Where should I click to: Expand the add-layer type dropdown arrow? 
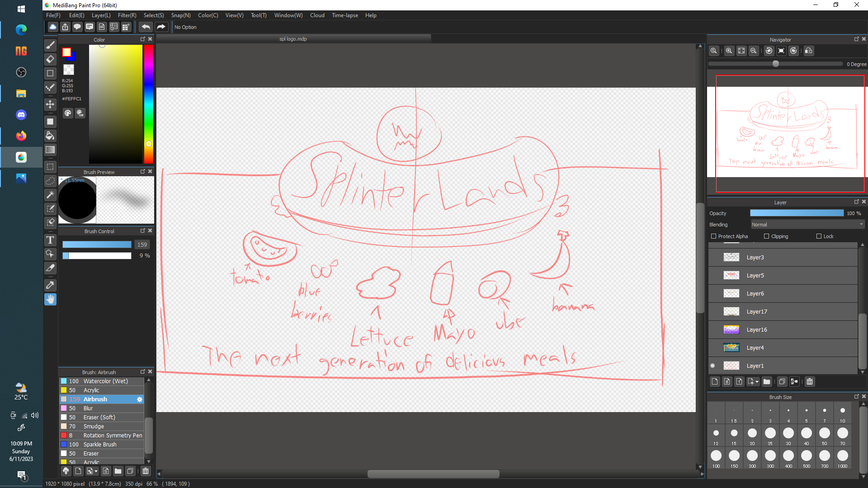coord(757,382)
